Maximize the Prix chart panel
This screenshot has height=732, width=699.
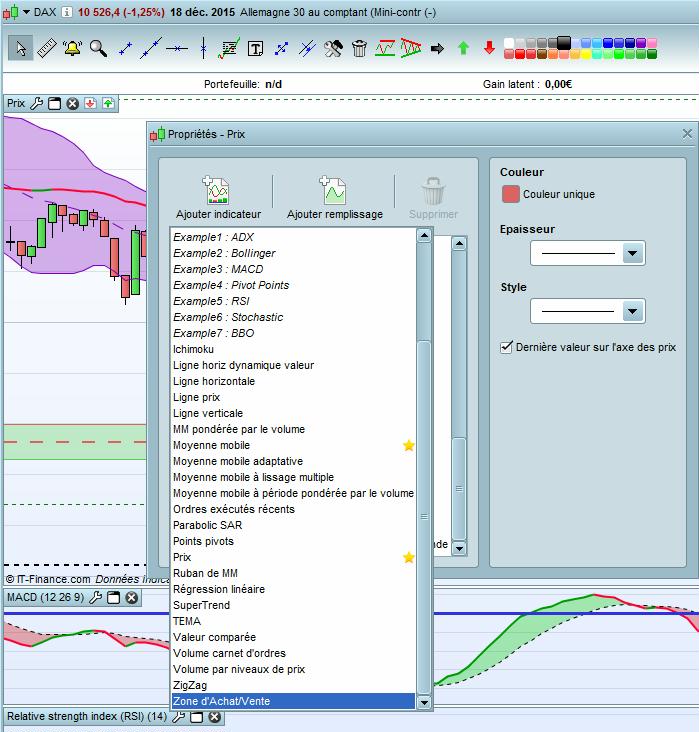55,103
